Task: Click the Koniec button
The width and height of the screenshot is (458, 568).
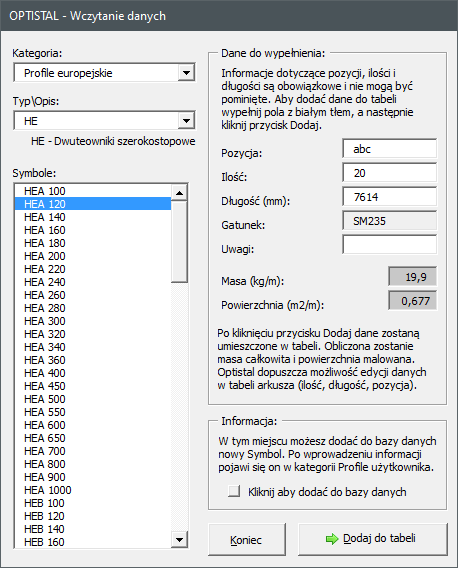Action: (x=247, y=539)
